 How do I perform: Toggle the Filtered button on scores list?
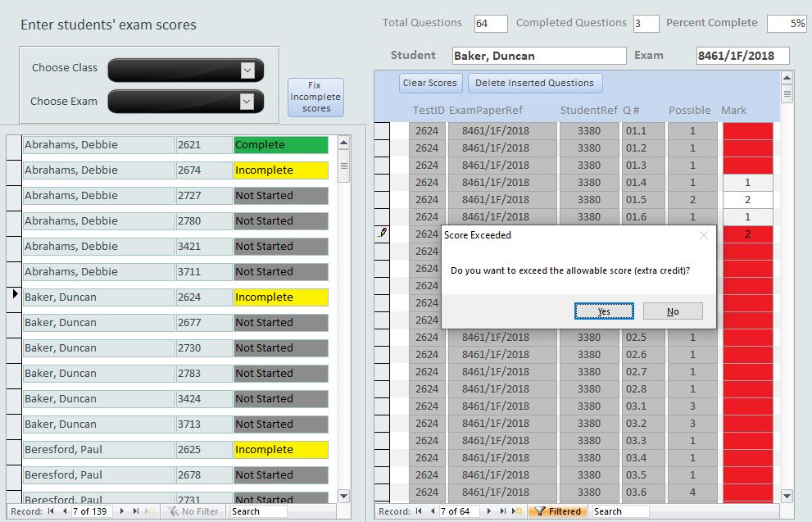tap(557, 511)
